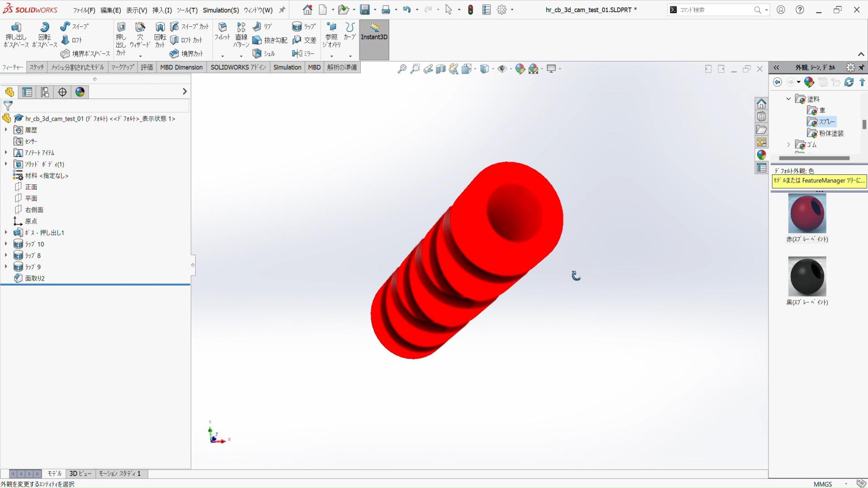Click the Extruded Boss/Base (押し出し) tool
Image resolution: width=868 pixels, height=488 pixels.
tap(16, 35)
